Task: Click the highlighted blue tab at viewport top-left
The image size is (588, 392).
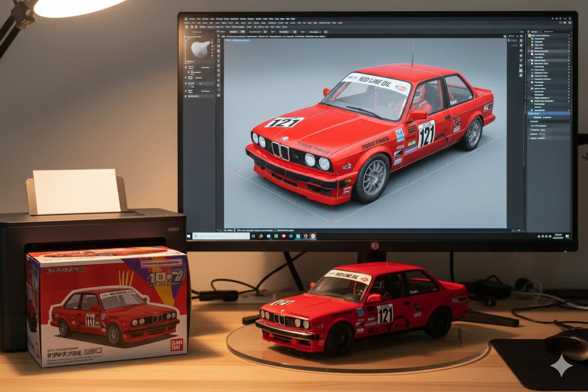Action: coord(237,40)
